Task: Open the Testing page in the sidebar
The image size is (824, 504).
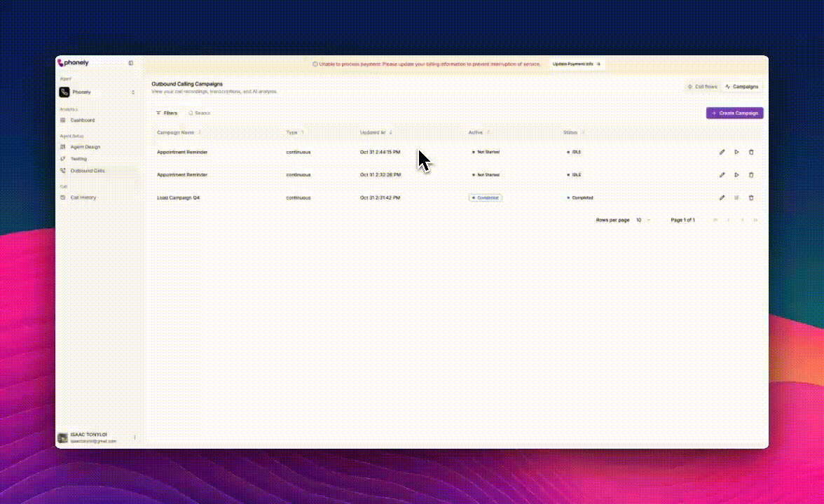Action: (x=78, y=158)
